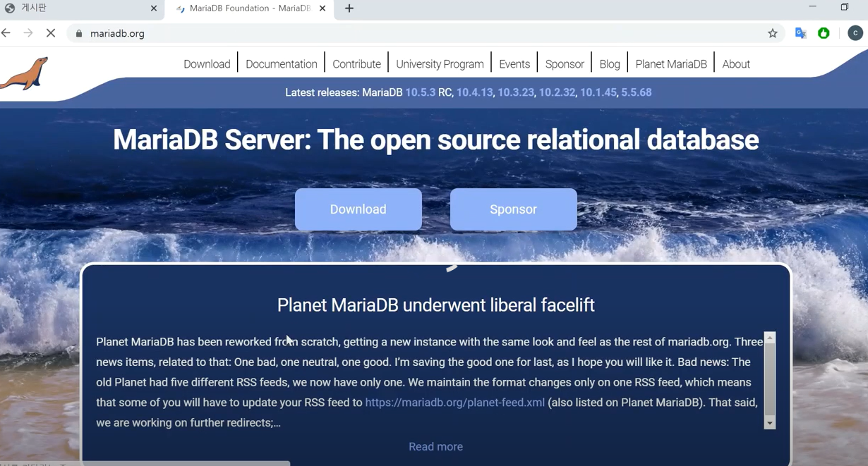Bookmark this page with the star icon
The width and height of the screenshot is (868, 466).
(773, 33)
